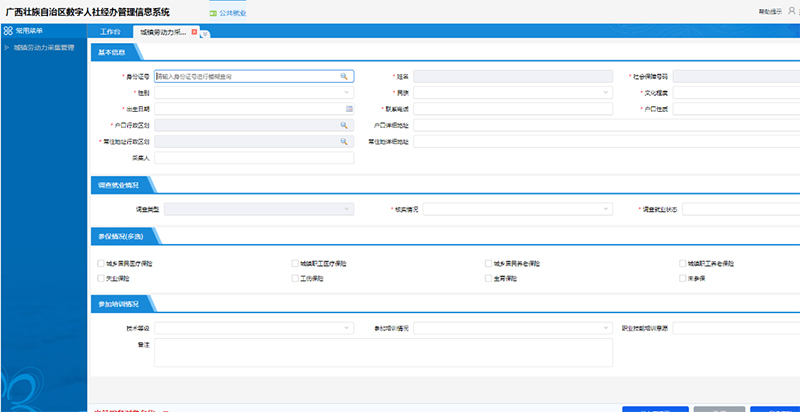Switch to the 工作台 tab

point(112,32)
